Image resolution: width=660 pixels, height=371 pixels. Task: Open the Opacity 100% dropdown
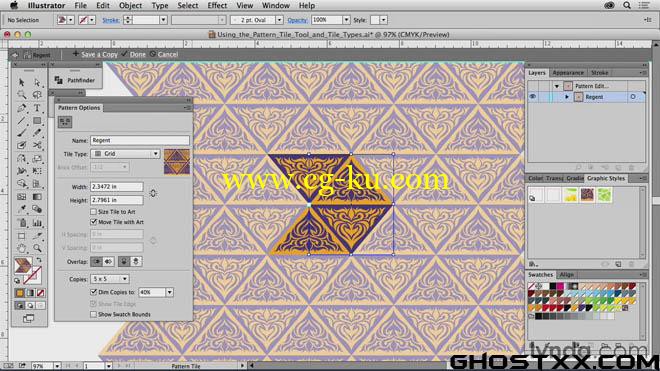(x=346, y=20)
